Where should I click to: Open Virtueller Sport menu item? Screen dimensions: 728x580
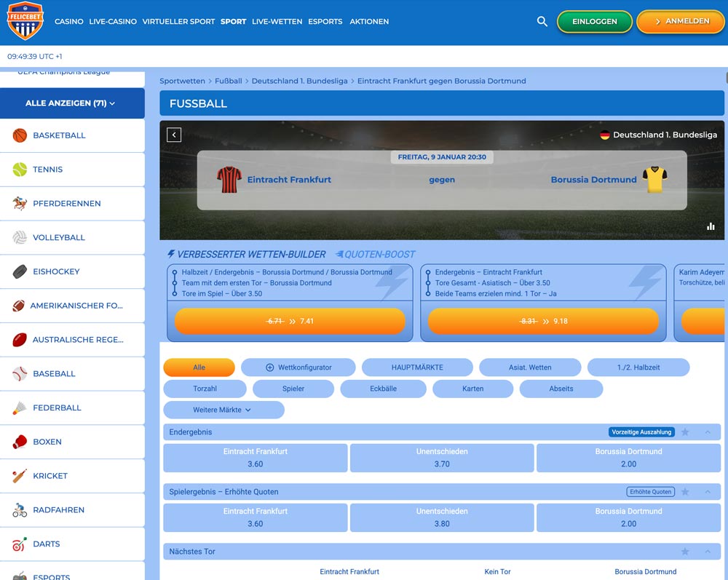tap(179, 21)
